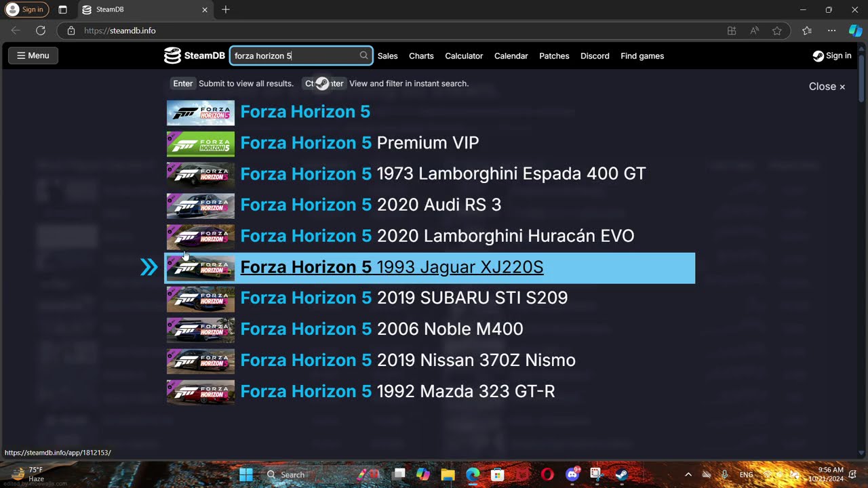Open the 1973 Lamborghini Espada 400 GT result
Viewport: 868px width, 488px height.
[x=430, y=174]
